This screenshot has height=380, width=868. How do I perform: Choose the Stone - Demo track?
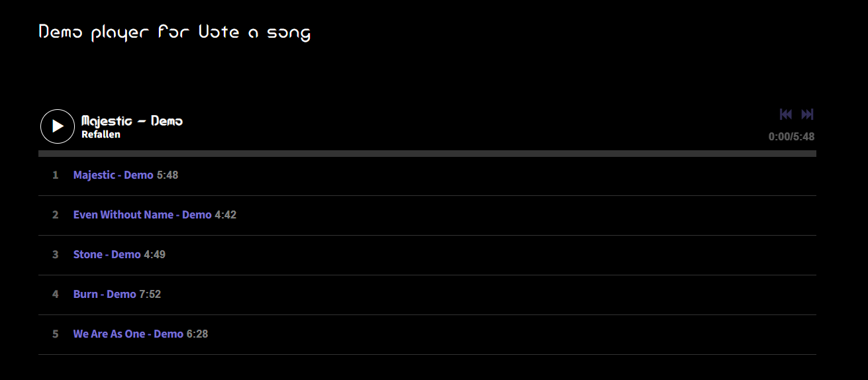tap(107, 255)
